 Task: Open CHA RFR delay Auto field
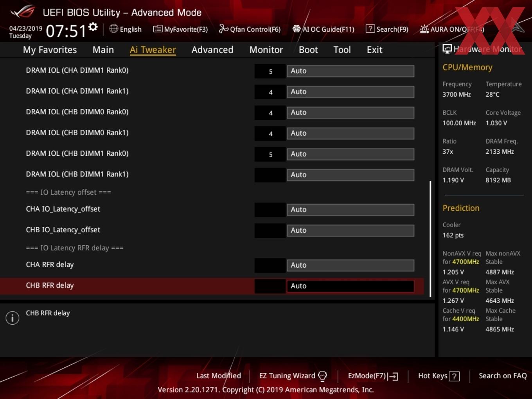350,265
